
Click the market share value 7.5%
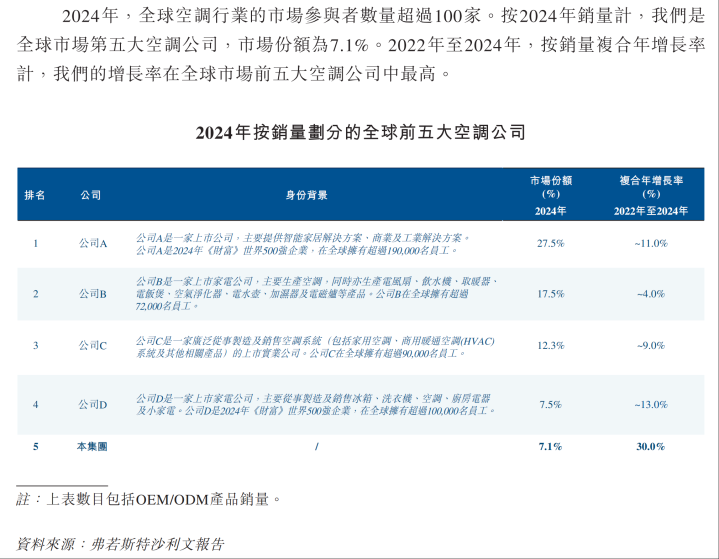tap(551, 404)
